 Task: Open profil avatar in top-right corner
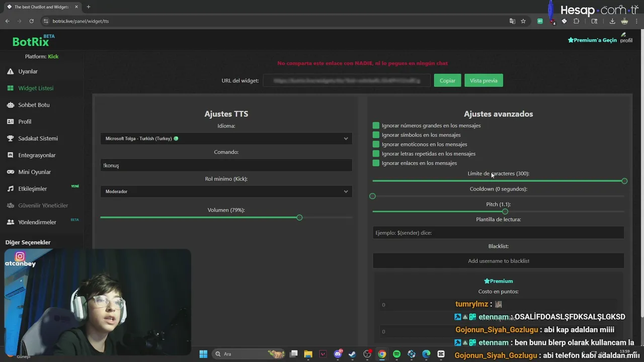[626, 38]
